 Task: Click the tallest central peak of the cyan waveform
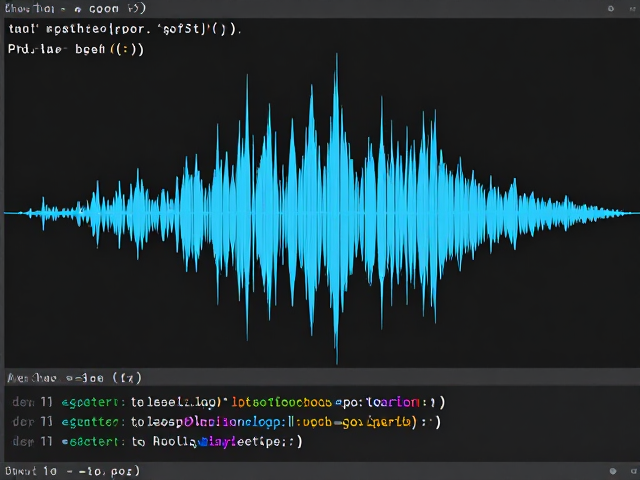336,208
